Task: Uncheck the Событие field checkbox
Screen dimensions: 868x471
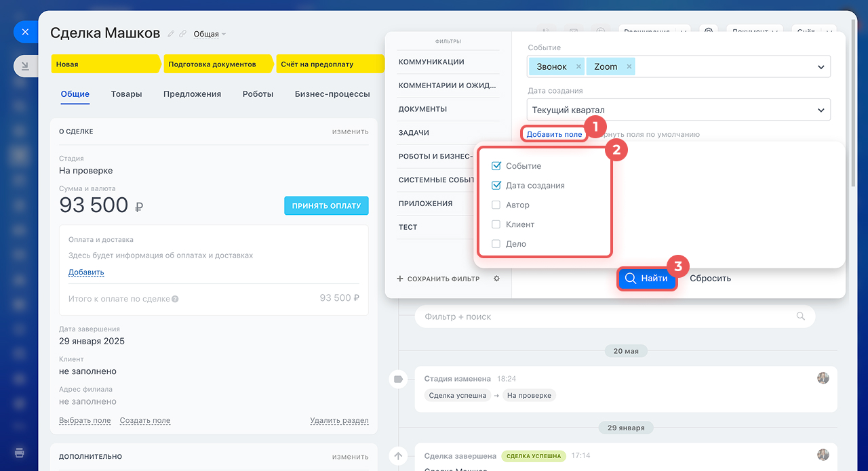Action: click(496, 166)
